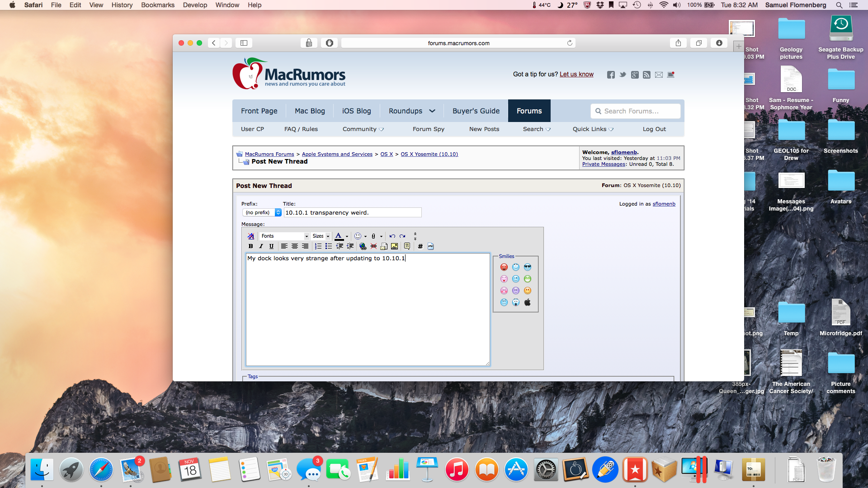Viewport: 868px width, 488px height.
Task: Click the Remove Link icon
Action: click(373, 246)
